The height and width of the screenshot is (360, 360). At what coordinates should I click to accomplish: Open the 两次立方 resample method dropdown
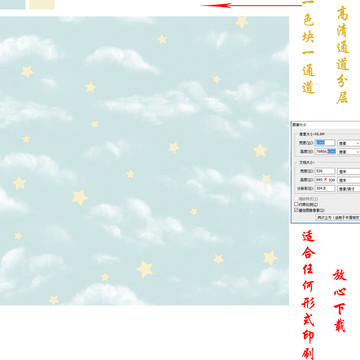(x=338, y=217)
